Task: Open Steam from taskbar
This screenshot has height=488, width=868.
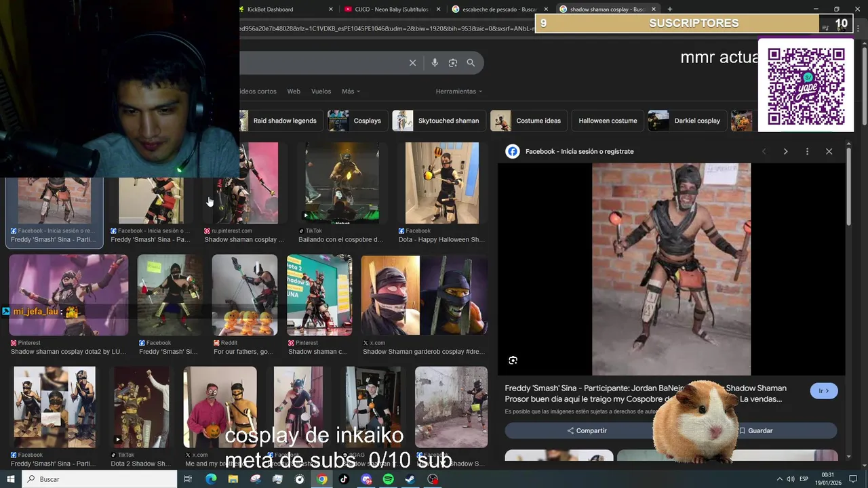Action: 410,479
